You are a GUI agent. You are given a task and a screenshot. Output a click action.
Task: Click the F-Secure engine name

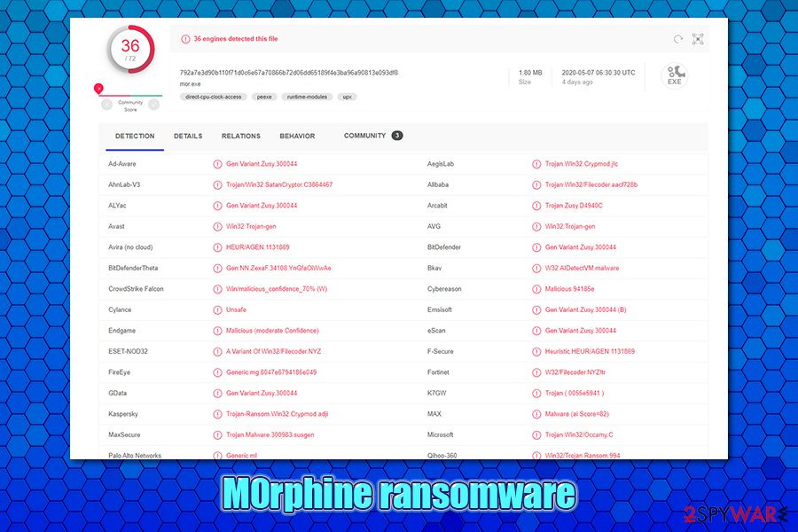click(440, 352)
